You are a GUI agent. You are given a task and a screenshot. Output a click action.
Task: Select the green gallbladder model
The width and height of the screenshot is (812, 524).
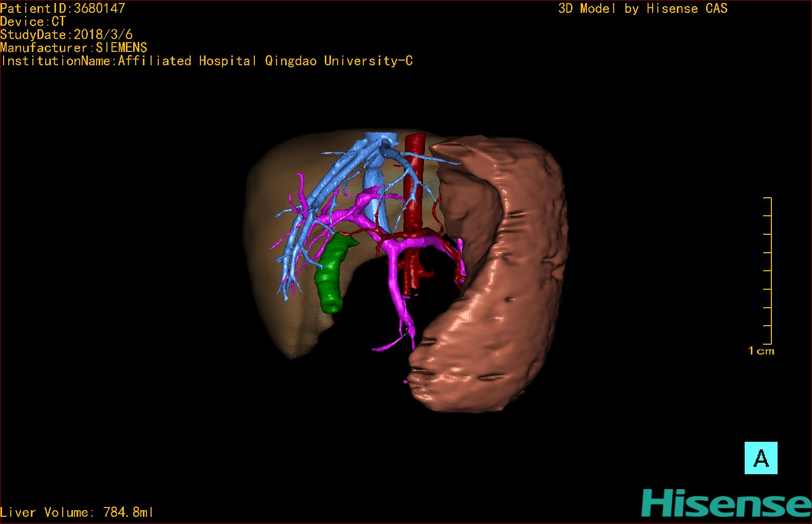330,275
